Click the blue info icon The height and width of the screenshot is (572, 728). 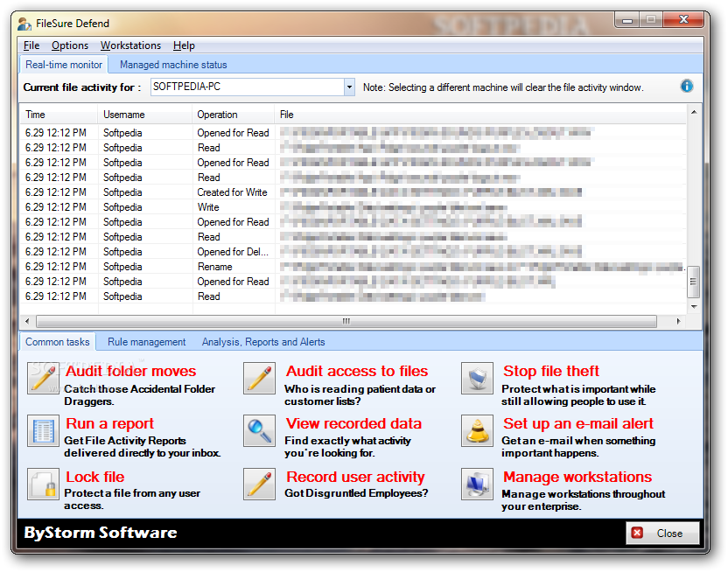coord(687,86)
